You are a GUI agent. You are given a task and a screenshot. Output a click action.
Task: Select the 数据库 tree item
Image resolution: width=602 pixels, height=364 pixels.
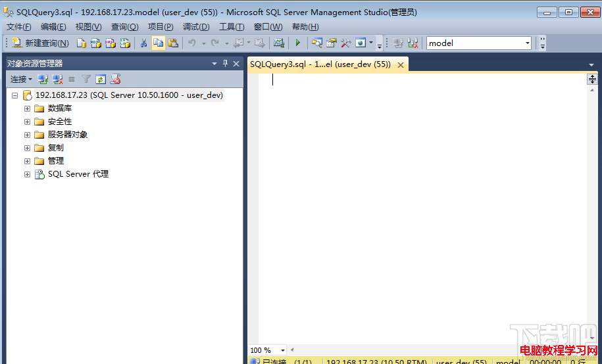tap(59, 108)
